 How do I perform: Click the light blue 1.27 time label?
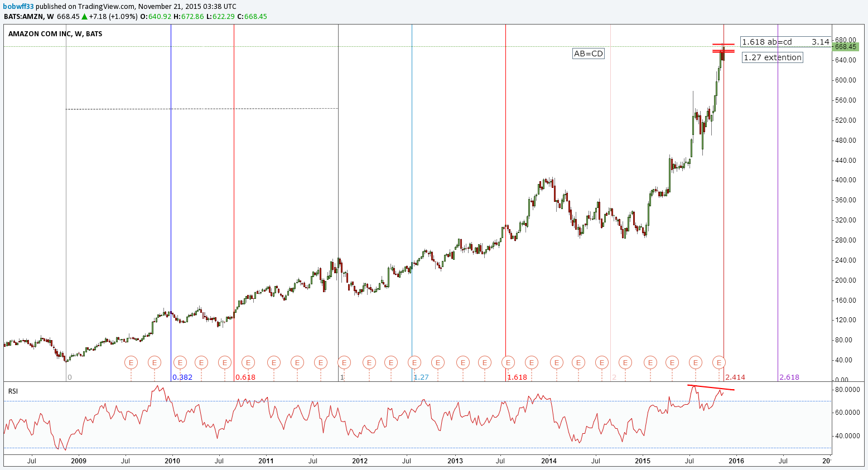[421, 377]
